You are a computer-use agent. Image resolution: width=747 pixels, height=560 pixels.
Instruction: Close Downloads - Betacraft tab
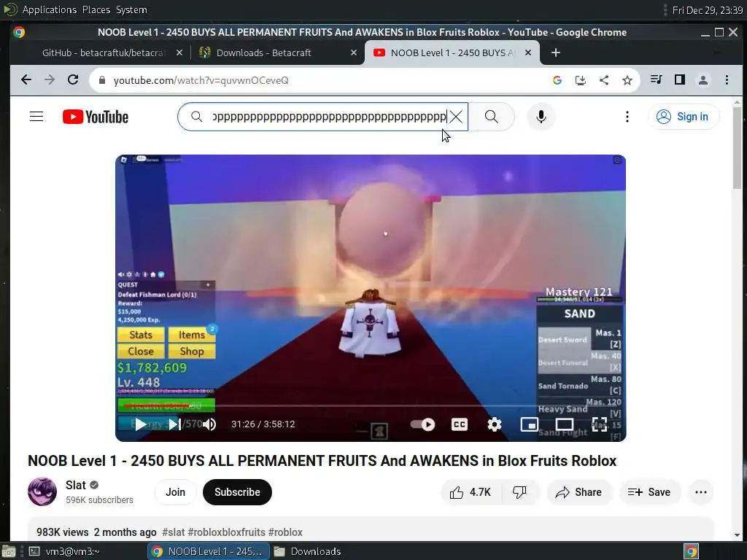[354, 52]
